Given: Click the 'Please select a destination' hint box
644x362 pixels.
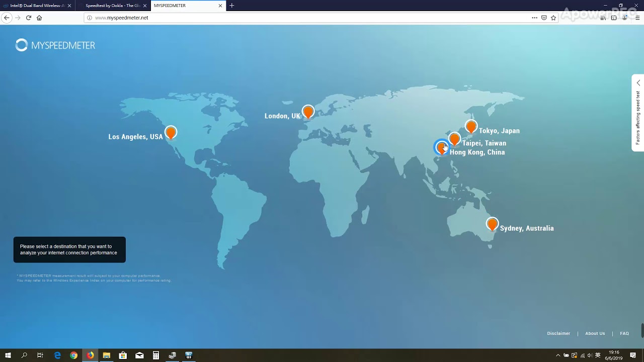Looking at the screenshot, I should point(69,250).
